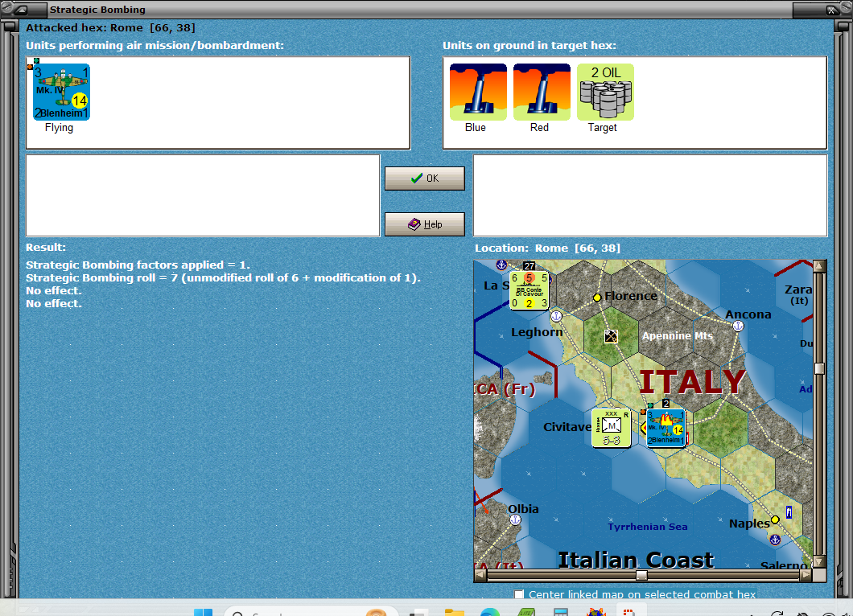853x616 pixels.
Task: Click the 'Flying' caption under the Blenheim
Action: (59, 127)
